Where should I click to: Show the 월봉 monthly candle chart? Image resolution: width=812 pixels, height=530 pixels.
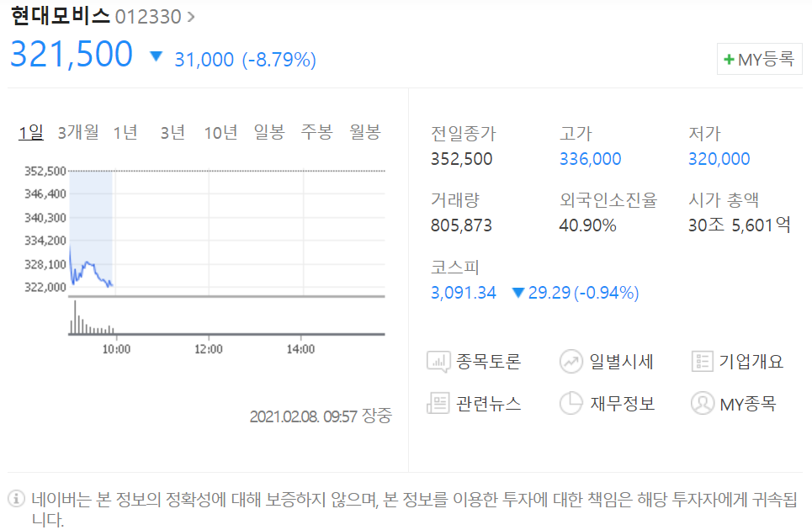[x=365, y=133]
